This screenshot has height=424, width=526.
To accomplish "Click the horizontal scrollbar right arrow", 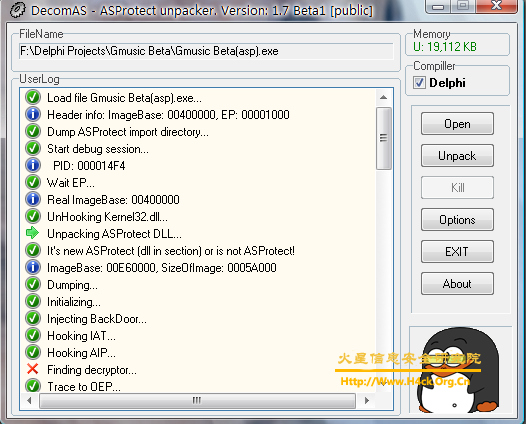I will tap(367, 400).
